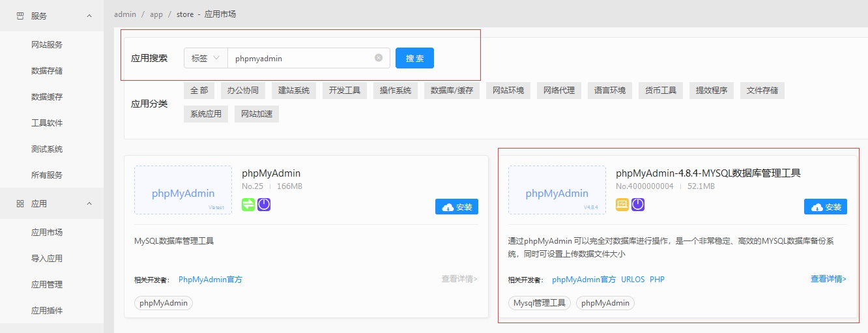Go to 应用市场 in sidebar
The image size is (868, 333).
pos(47,233)
